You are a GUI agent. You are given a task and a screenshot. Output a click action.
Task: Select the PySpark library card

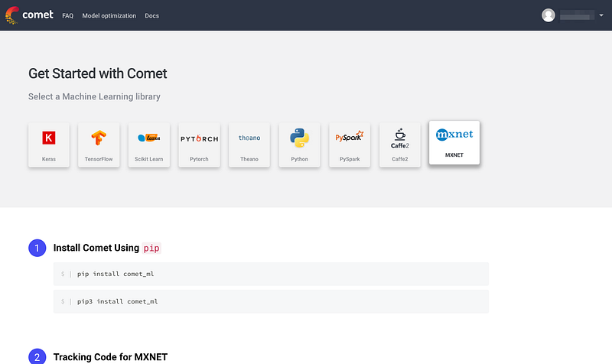(350, 145)
